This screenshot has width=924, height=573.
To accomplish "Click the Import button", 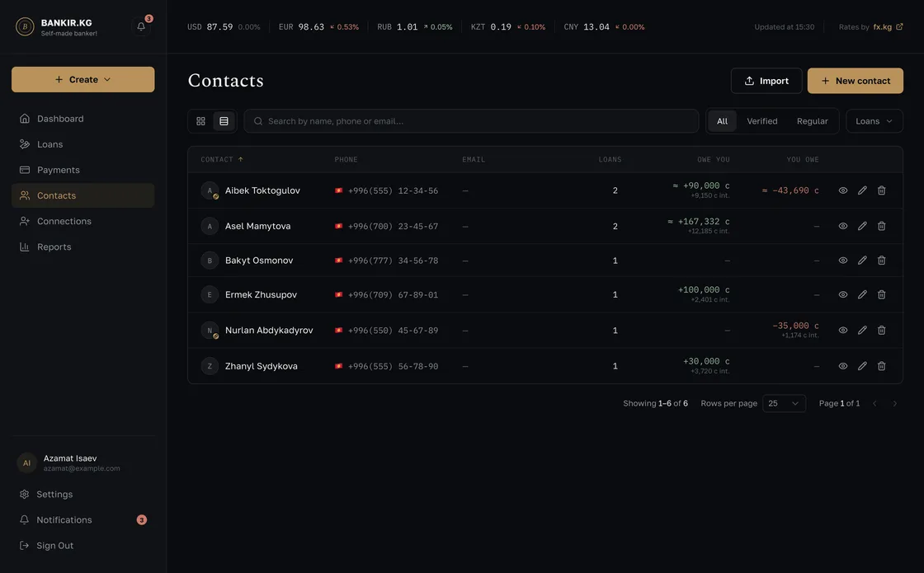I will click(x=766, y=81).
